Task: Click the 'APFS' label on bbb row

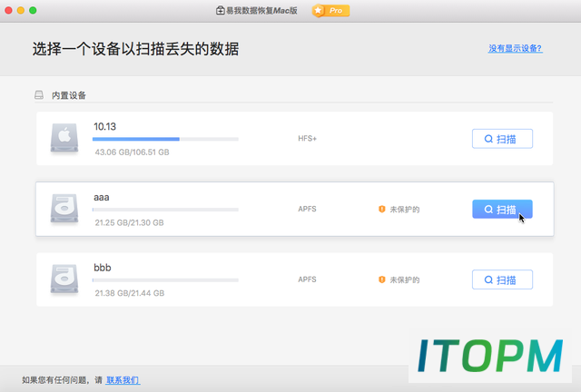Action: [x=307, y=279]
